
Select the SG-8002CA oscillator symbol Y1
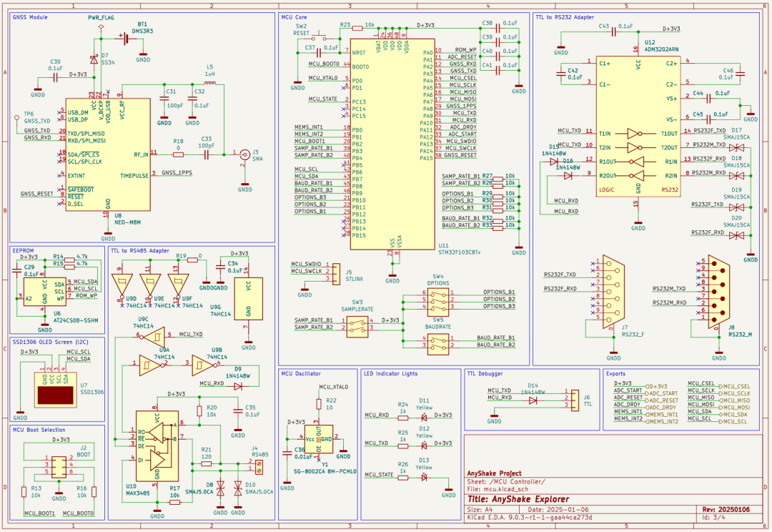pos(319,439)
